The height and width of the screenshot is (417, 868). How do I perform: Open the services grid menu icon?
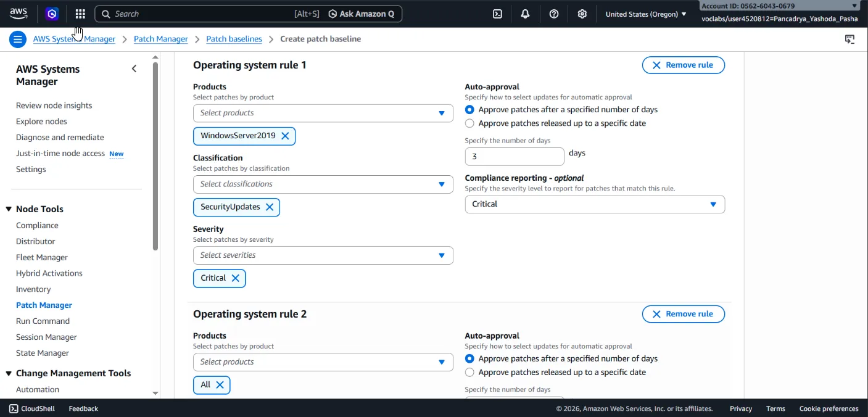(x=80, y=14)
